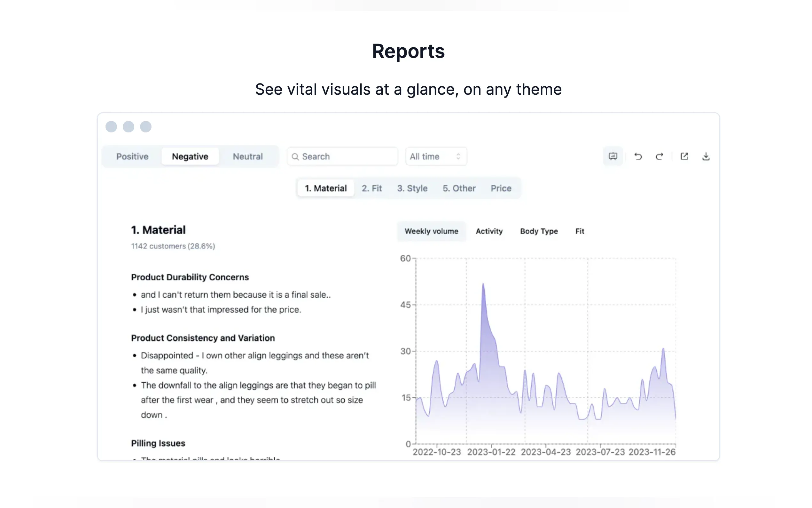
Task: Click Product Consistency and Variation heading
Action: [x=203, y=338]
